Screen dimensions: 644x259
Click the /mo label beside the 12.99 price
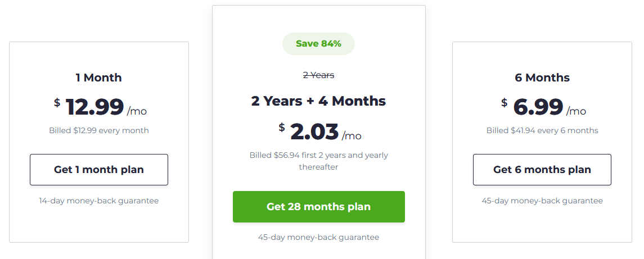point(137,111)
